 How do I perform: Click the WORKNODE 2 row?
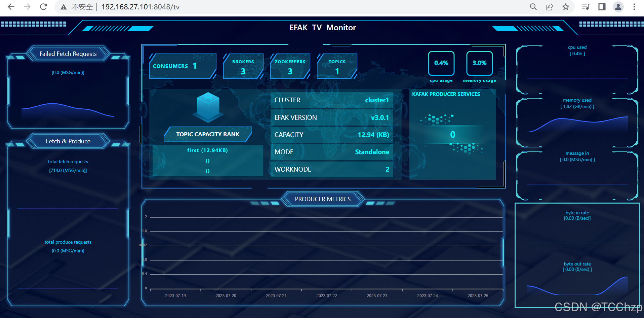coord(332,169)
